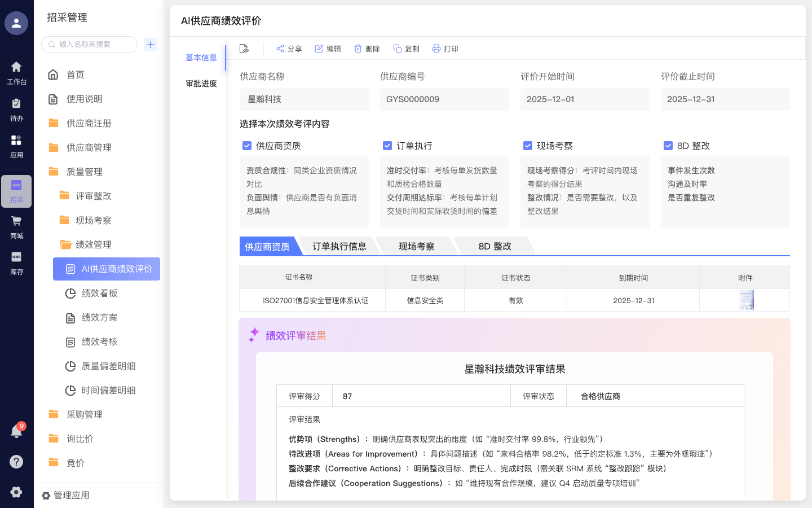Open print via the 打印 icon
Image resolution: width=812 pixels, height=508 pixels.
(x=436, y=49)
